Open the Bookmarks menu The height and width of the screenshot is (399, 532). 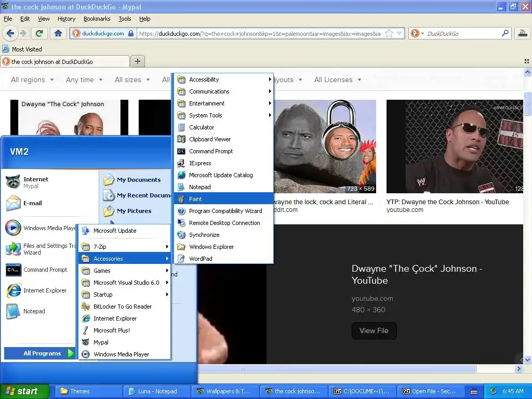coord(97,19)
